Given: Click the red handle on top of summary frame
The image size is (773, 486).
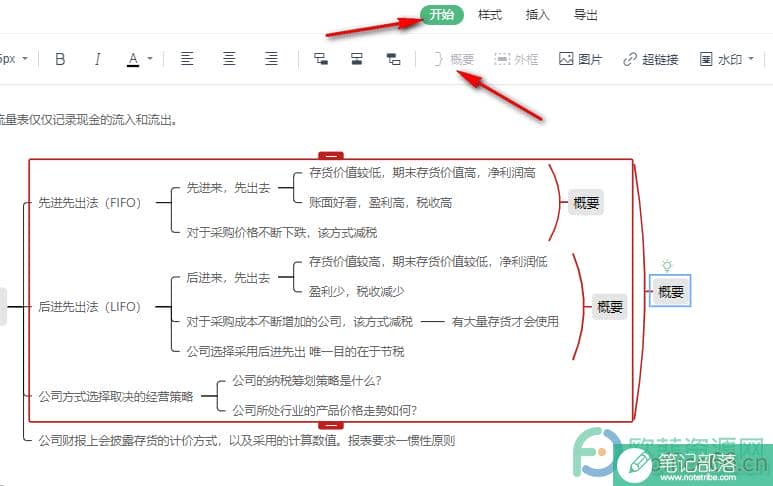Looking at the screenshot, I should (x=331, y=156).
